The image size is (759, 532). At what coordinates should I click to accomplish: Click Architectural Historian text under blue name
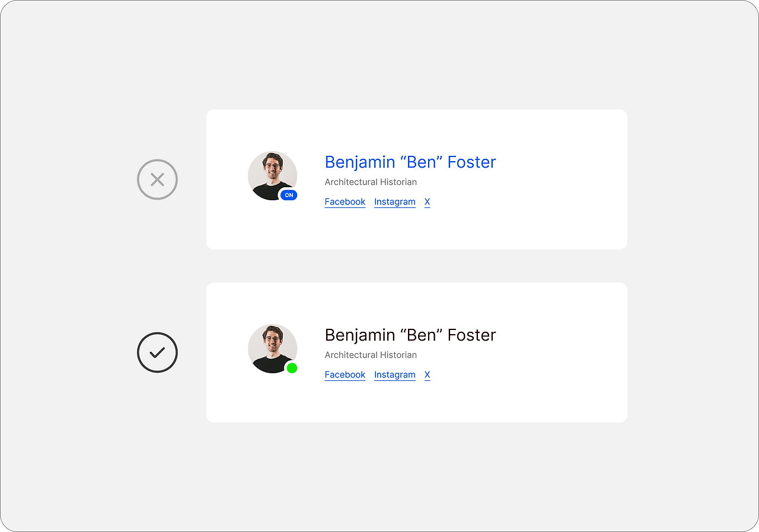pyautogui.click(x=371, y=182)
